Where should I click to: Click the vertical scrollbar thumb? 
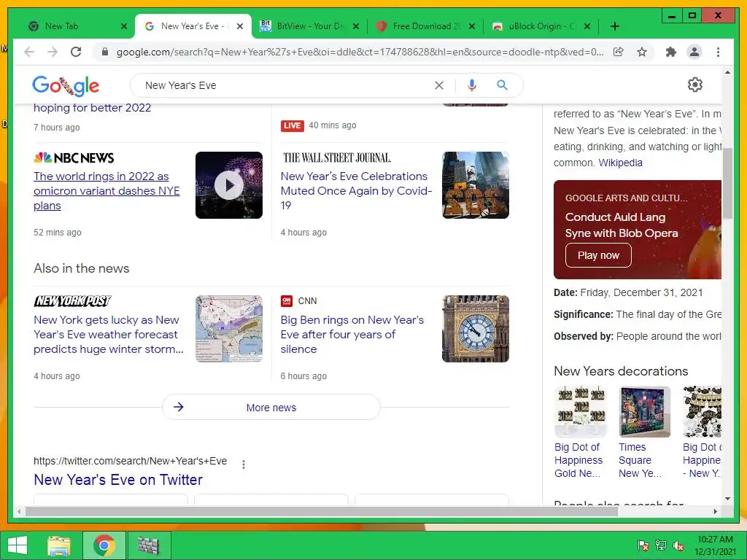(x=727, y=183)
